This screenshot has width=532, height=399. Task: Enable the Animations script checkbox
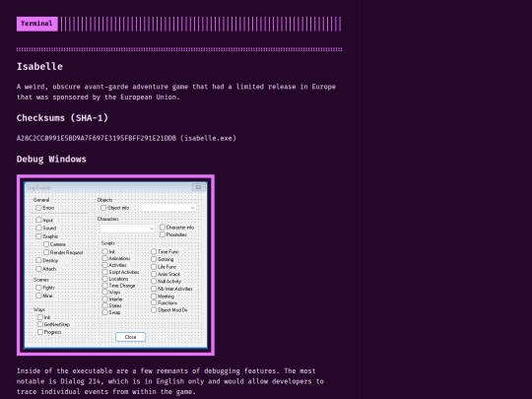pos(104,258)
